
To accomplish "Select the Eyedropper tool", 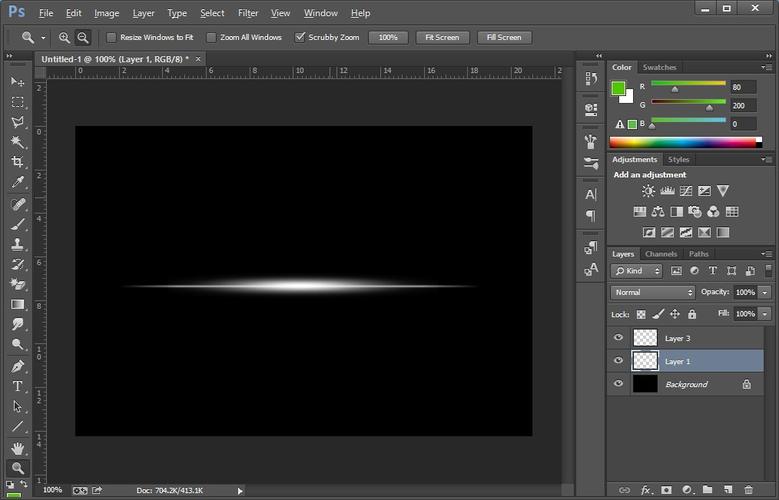I will [17, 182].
